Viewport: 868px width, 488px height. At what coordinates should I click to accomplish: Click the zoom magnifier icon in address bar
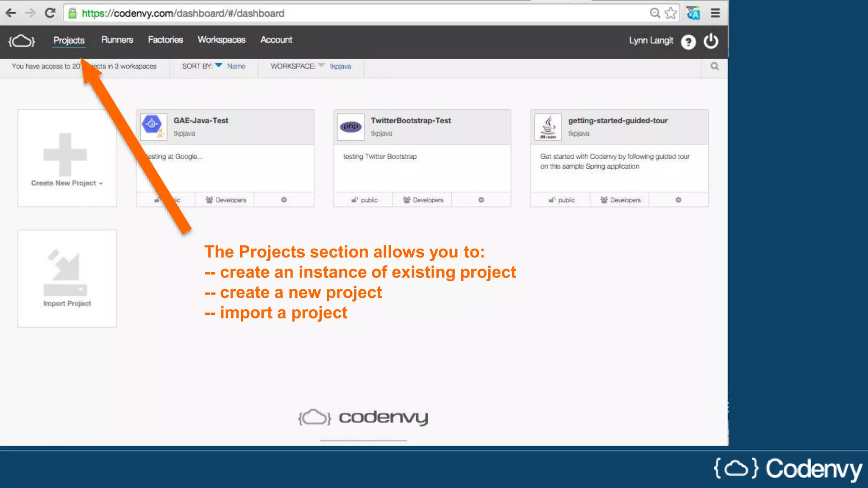click(x=655, y=13)
